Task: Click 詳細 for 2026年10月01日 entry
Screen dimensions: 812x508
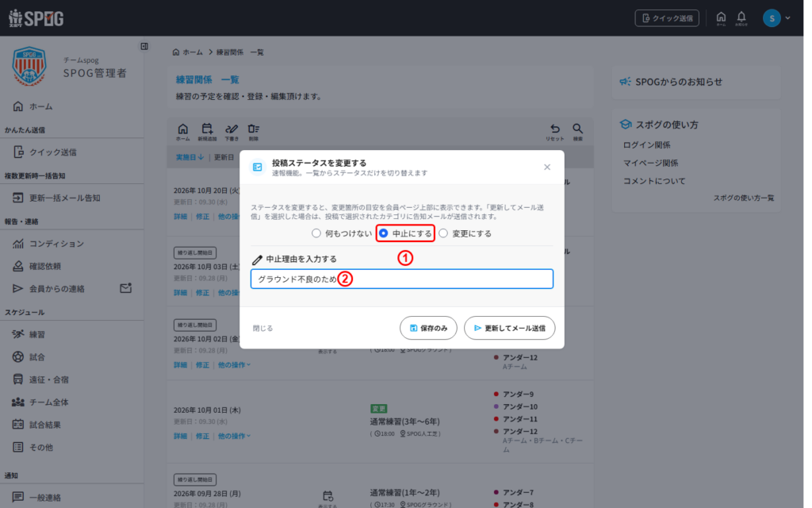Action: pos(180,436)
